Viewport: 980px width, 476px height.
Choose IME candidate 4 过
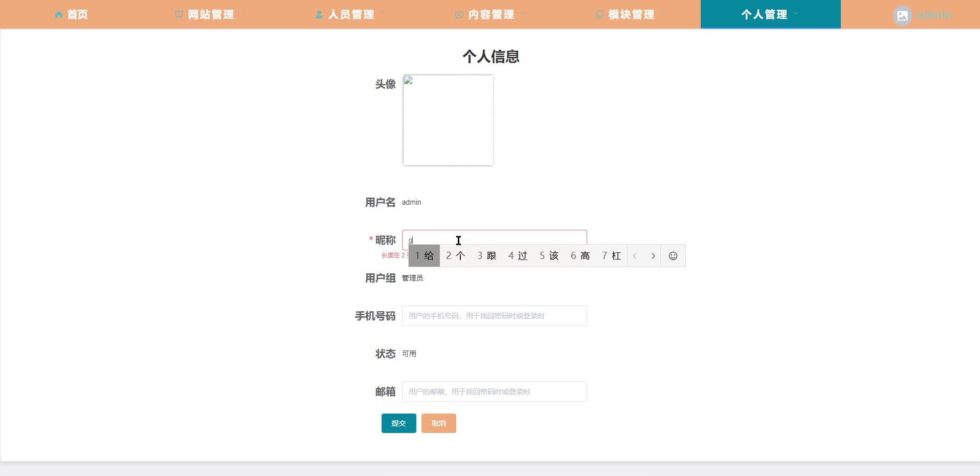click(518, 256)
